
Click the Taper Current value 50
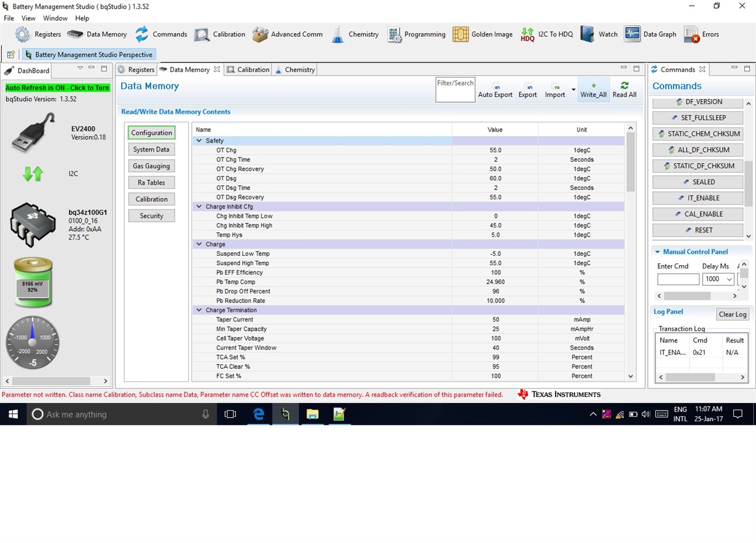(x=495, y=320)
